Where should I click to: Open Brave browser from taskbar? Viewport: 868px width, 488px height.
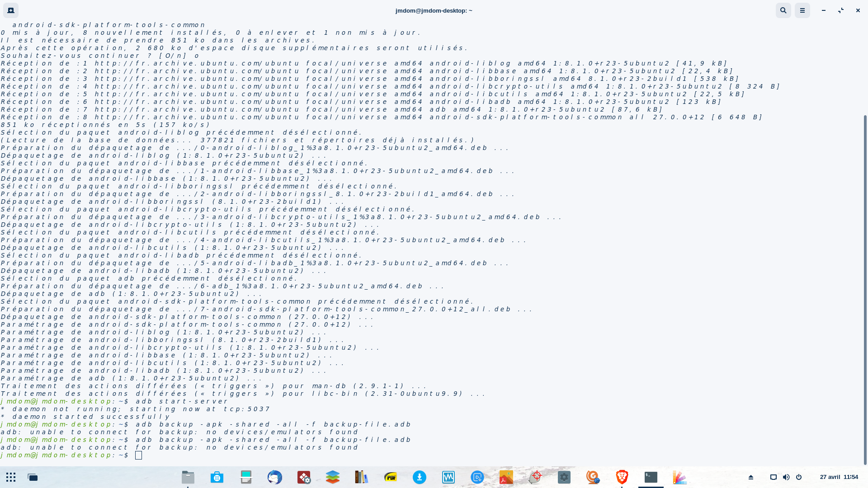pyautogui.click(x=622, y=477)
